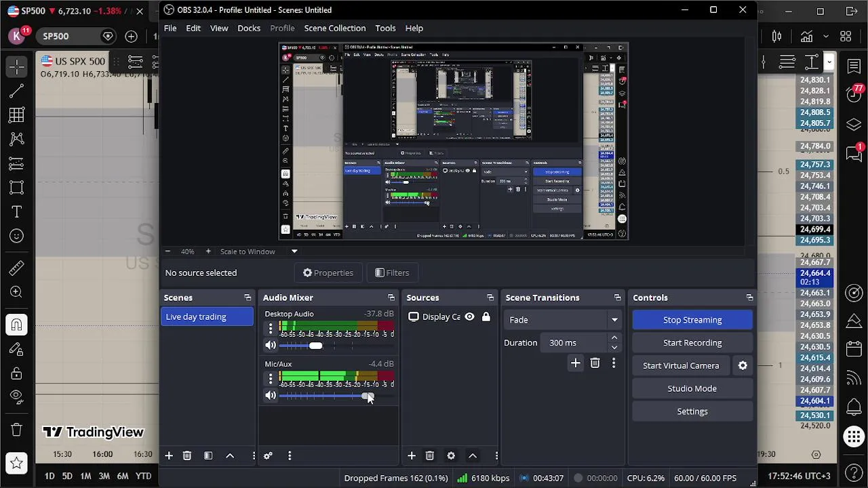
Task: Select the geometric shapes tool in TradingView
Action: coord(17,188)
